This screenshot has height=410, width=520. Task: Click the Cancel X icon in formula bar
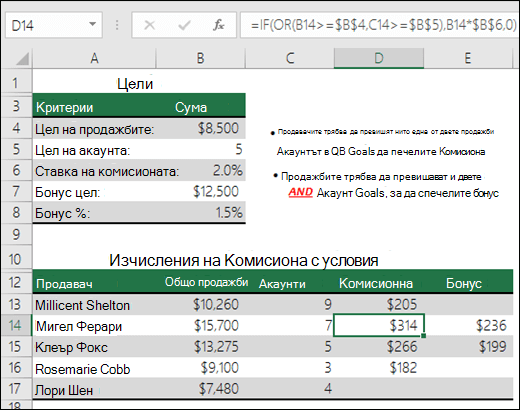tap(149, 25)
